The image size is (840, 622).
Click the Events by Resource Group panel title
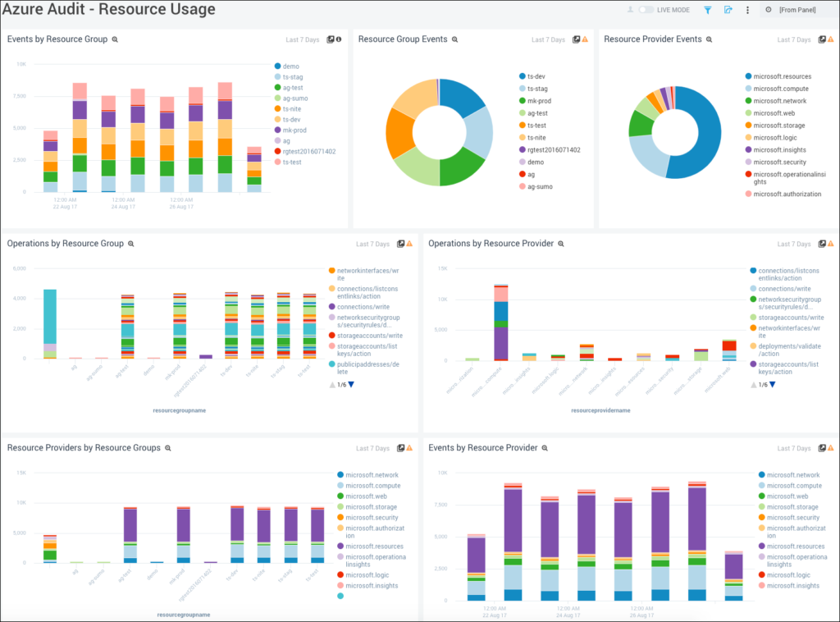pyautogui.click(x=57, y=39)
